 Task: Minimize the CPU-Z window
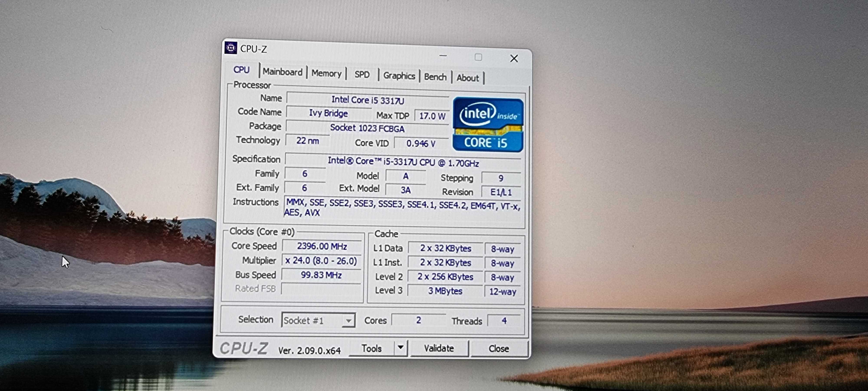(443, 56)
